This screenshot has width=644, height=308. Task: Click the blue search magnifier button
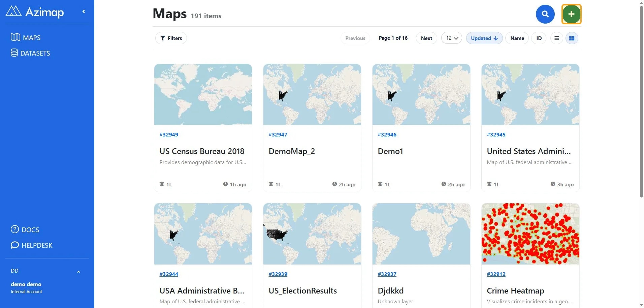[545, 14]
